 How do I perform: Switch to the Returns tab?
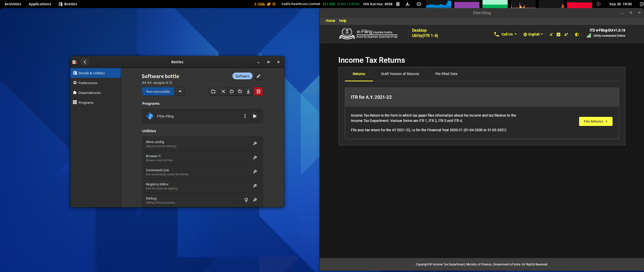pyautogui.click(x=359, y=74)
